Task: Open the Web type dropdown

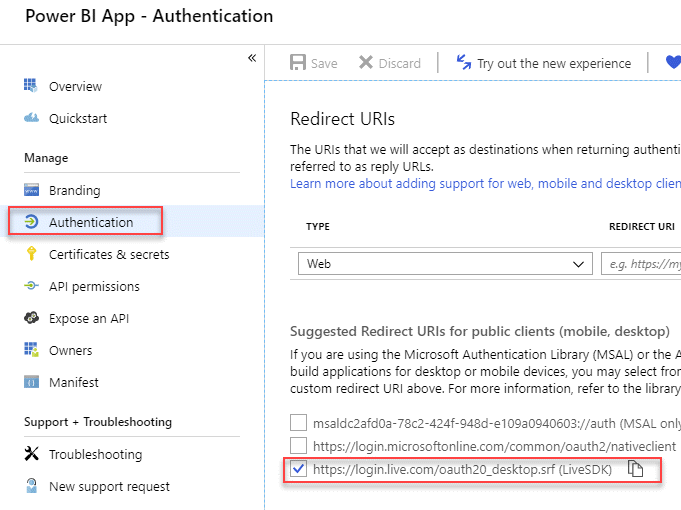Action: coord(445,264)
